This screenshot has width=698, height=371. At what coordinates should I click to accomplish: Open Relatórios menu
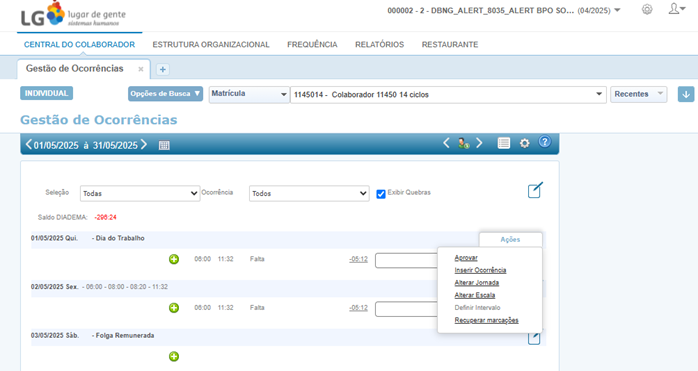tap(379, 45)
